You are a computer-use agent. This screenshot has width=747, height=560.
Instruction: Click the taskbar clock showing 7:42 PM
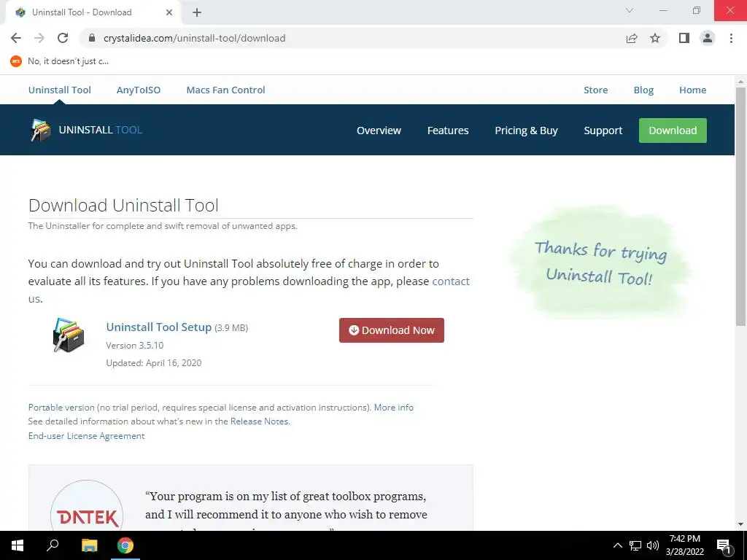tap(684, 545)
